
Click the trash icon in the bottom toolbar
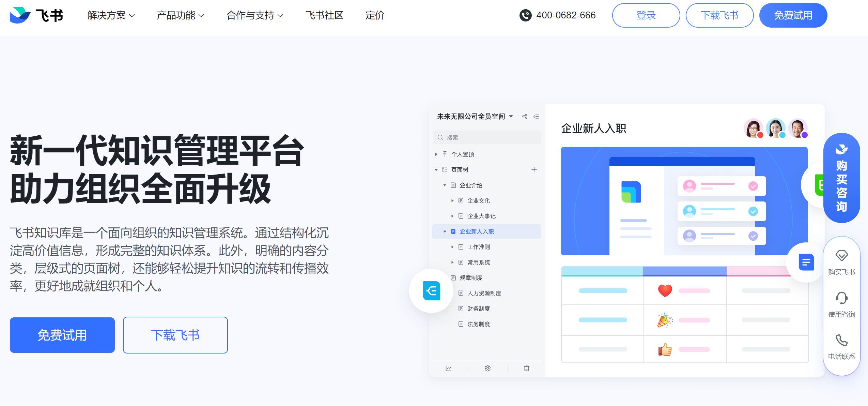click(x=526, y=368)
